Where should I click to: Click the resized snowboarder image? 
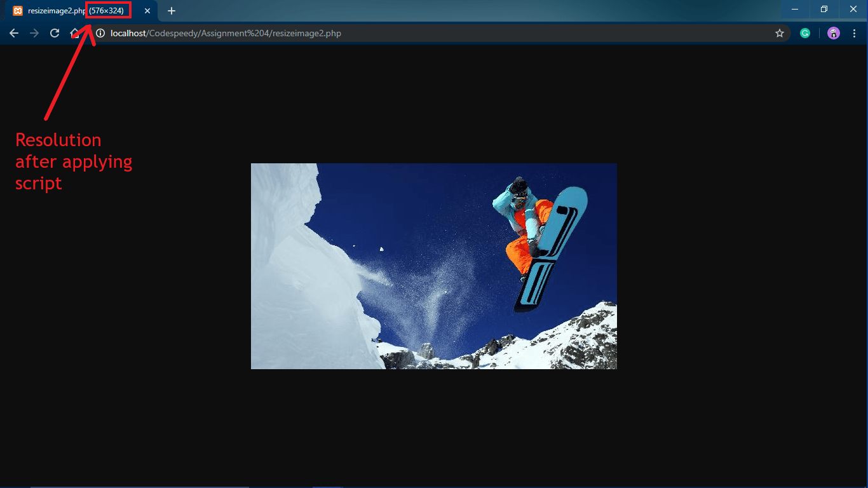coord(434,266)
